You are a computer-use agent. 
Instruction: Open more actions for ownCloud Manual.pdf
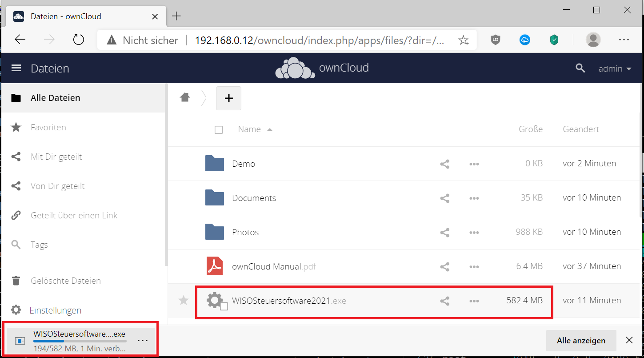(x=474, y=267)
